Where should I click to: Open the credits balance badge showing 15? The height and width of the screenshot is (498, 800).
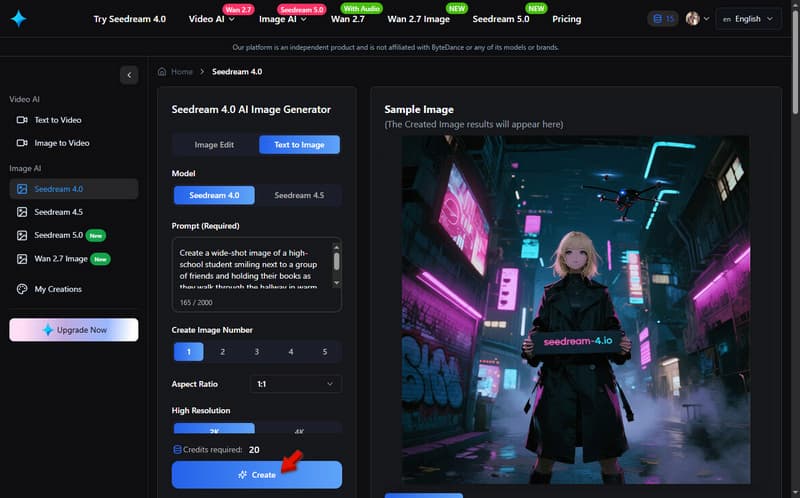point(663,19)
